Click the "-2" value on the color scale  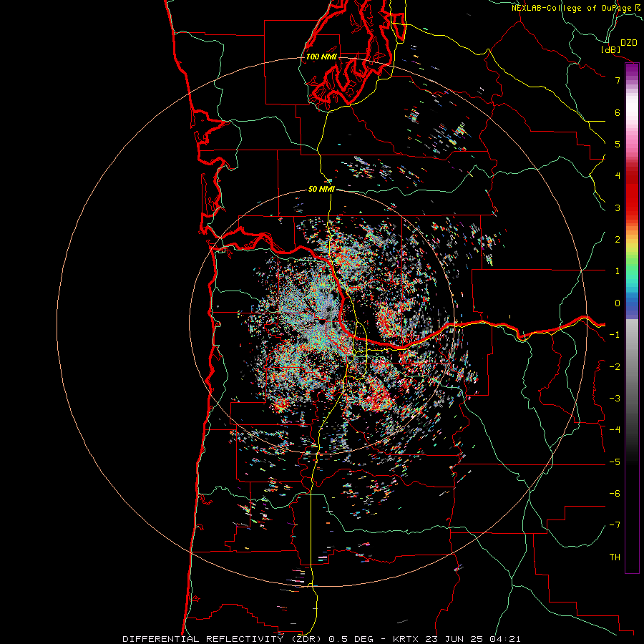(615, 366)
